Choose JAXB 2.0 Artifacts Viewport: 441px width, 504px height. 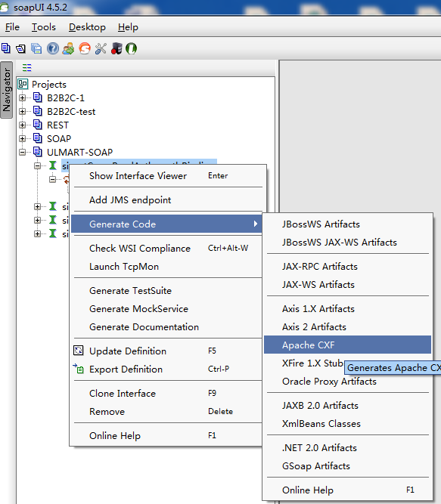(x=347, y=406)
